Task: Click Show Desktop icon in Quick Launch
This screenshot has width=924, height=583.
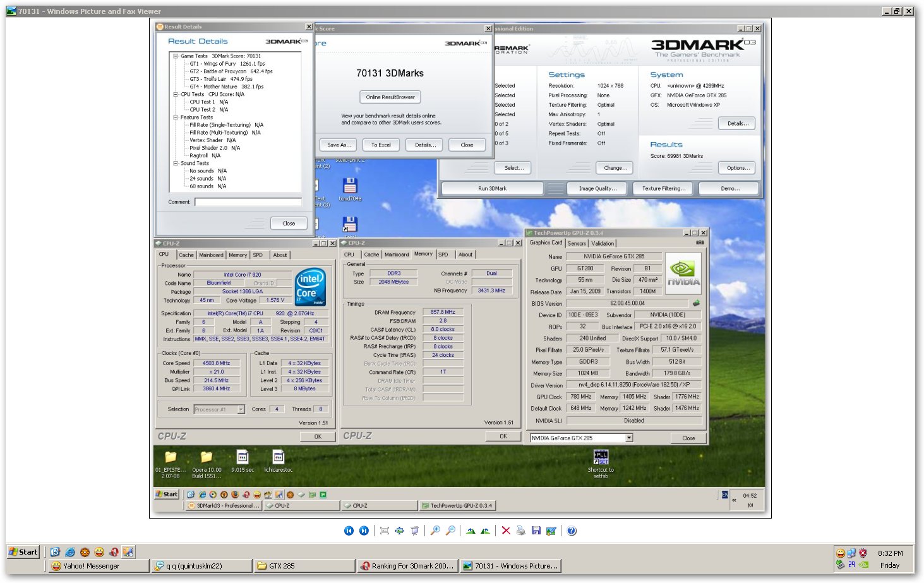Action: (x=55, y=551)
